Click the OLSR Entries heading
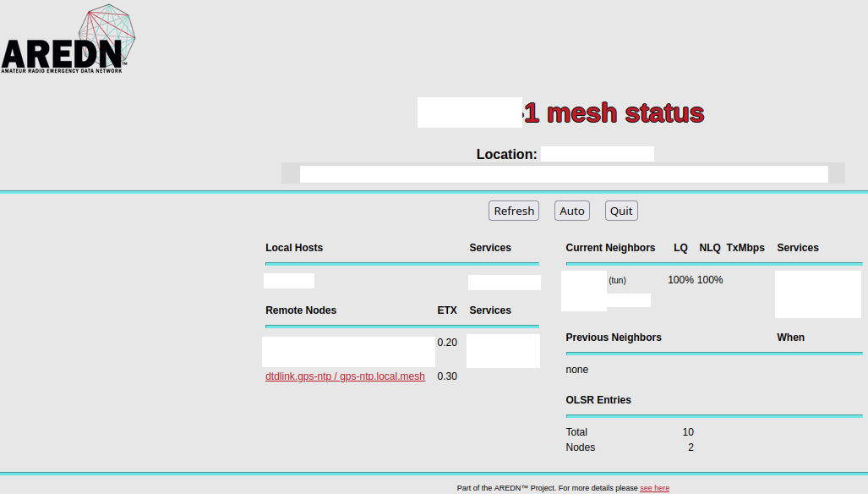868x494 pixels. point(598,400)
